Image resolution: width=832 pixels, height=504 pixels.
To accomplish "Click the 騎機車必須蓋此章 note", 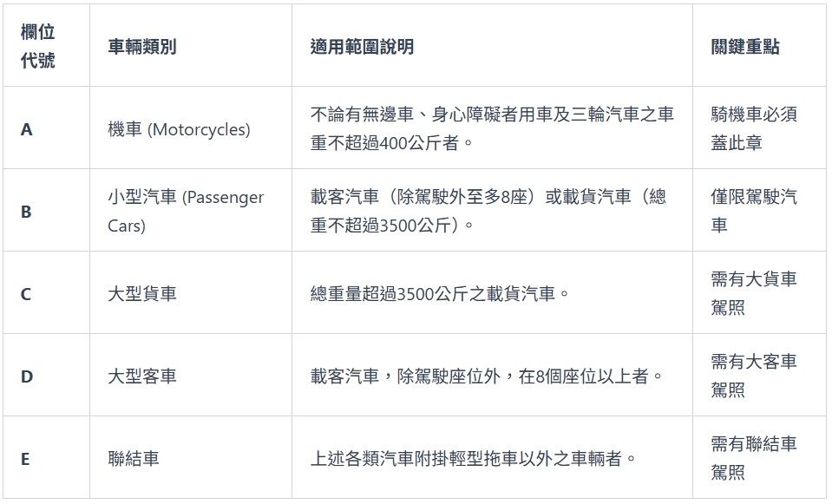I will (x=753, y=128).
